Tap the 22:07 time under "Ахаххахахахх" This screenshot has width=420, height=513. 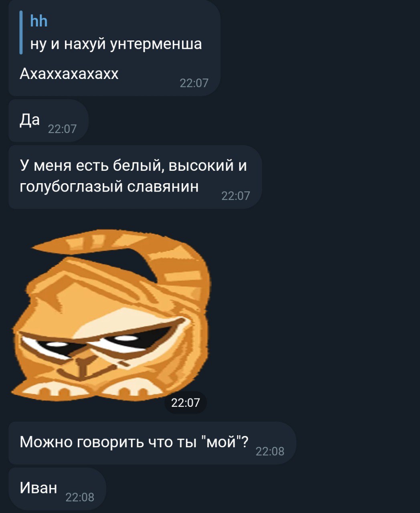click(x=194, y=83)
